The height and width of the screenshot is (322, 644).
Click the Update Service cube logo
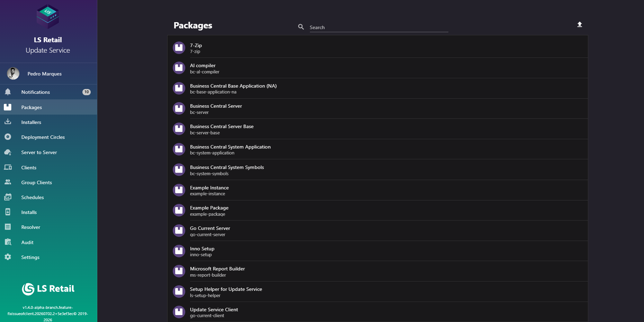48,16
